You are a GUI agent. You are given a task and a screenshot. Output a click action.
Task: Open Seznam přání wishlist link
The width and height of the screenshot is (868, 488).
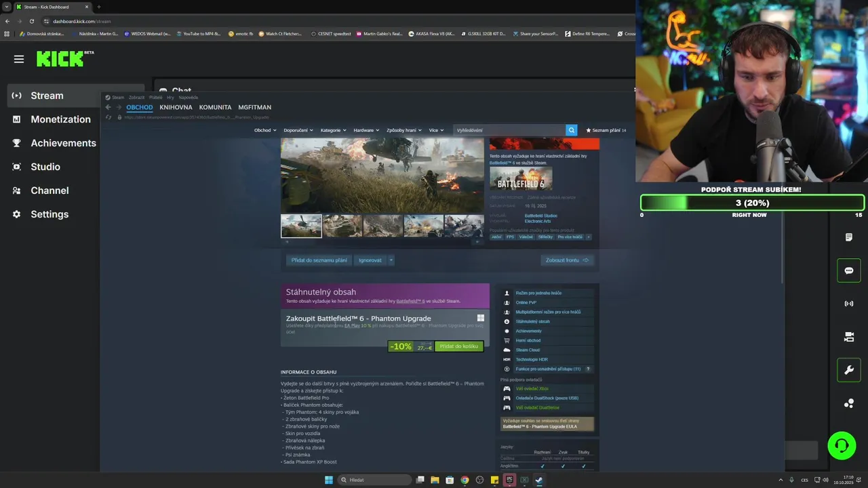[x=606, y=130]
